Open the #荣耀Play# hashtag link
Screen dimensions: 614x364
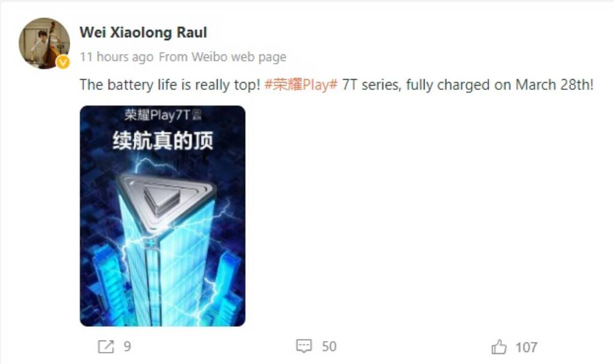coord(301,85)
